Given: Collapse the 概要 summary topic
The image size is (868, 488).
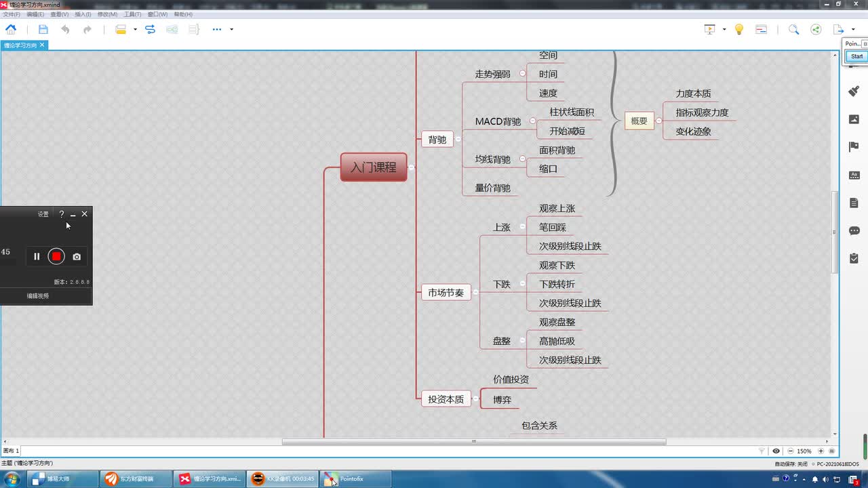Looking at the screenshot, I should [658, 121].
